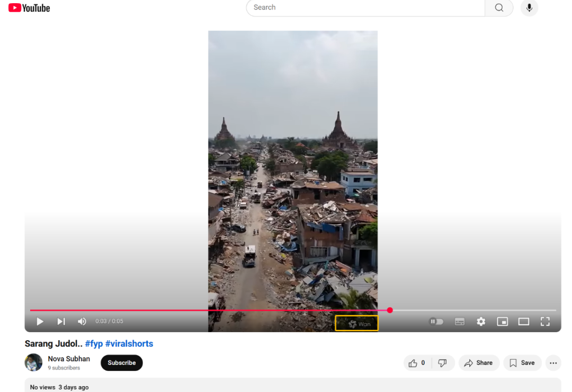Start voice search with microphone icon

pyautogui.click(x=529, y=8)
